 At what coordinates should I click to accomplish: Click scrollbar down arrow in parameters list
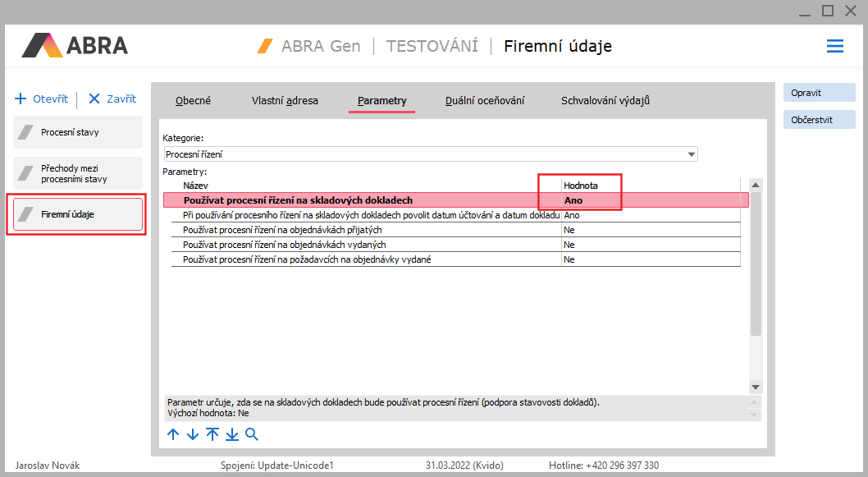pyautogui.click(x=756, y=387)
